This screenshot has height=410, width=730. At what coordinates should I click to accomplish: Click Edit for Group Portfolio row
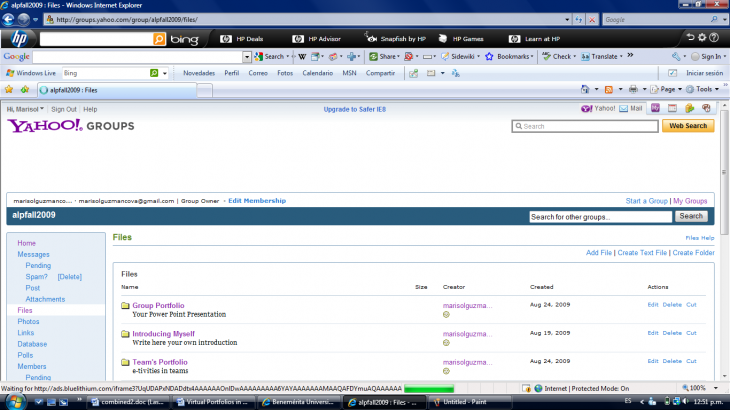(x=653, y=305)
